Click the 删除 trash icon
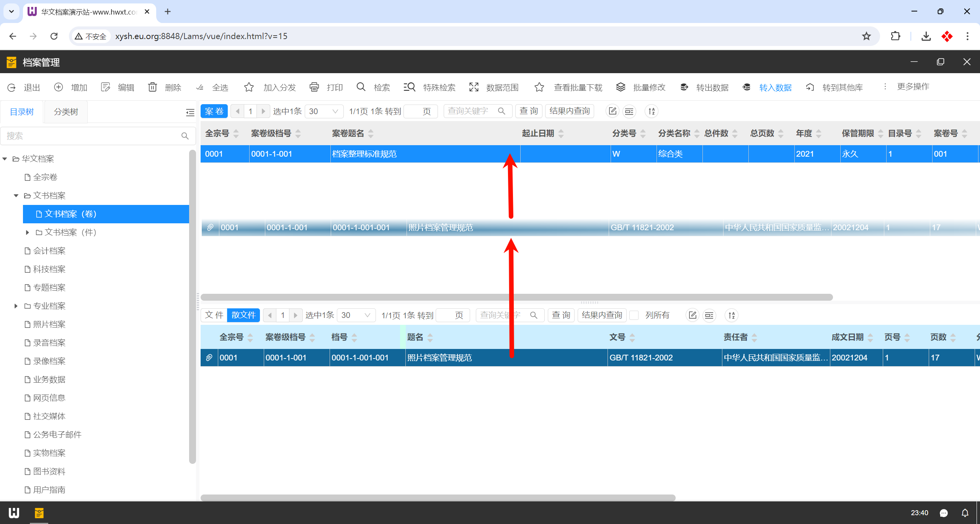This screenshot has width=980, height=524. pyautogui.click(x=152, y=87)
